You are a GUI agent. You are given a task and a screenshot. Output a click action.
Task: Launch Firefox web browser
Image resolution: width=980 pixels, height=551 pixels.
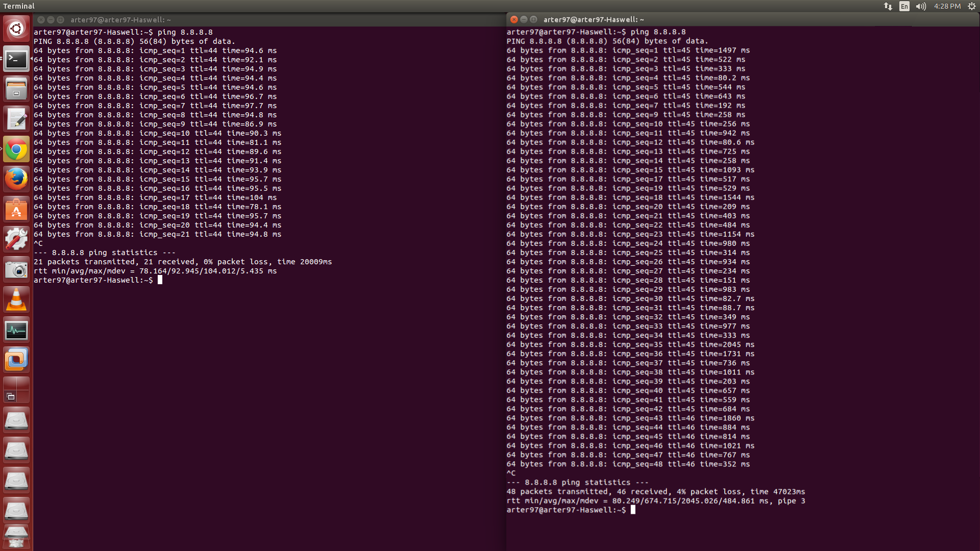coord(16,180)
